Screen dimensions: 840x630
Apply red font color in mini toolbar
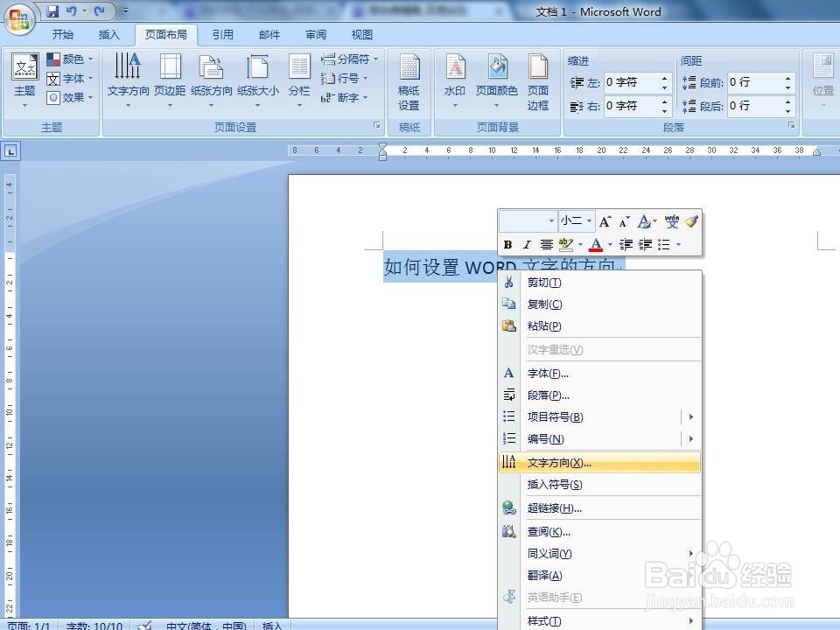click(x=596, y=245)
